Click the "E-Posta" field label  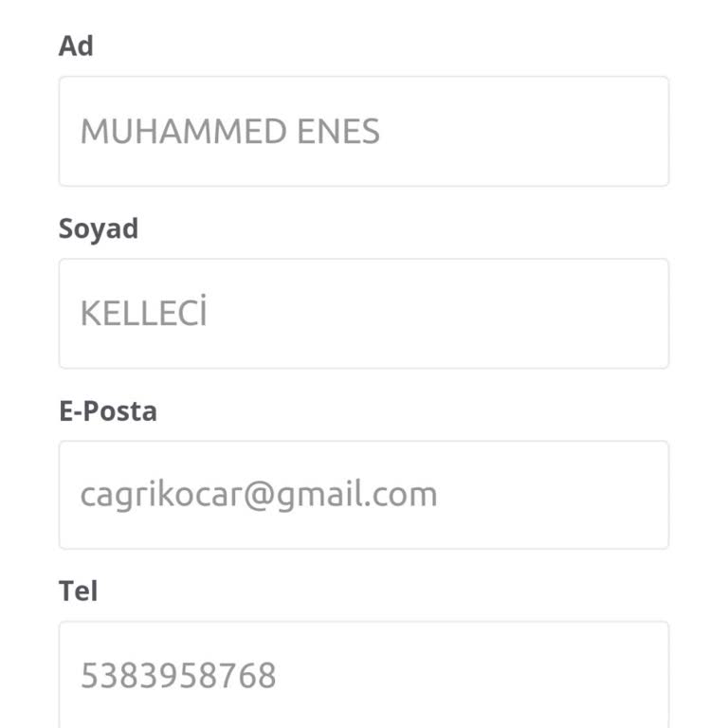click(108, 410)
